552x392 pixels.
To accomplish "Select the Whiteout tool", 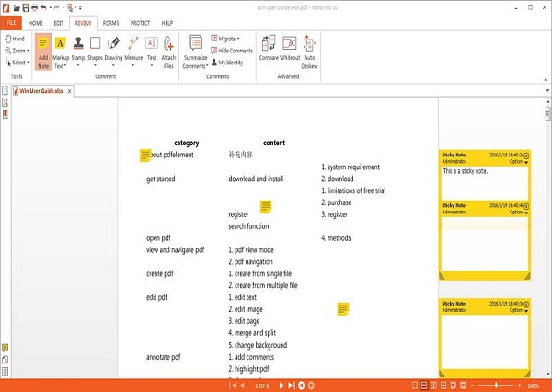I will pyautogui.click(x=290, y=49).
